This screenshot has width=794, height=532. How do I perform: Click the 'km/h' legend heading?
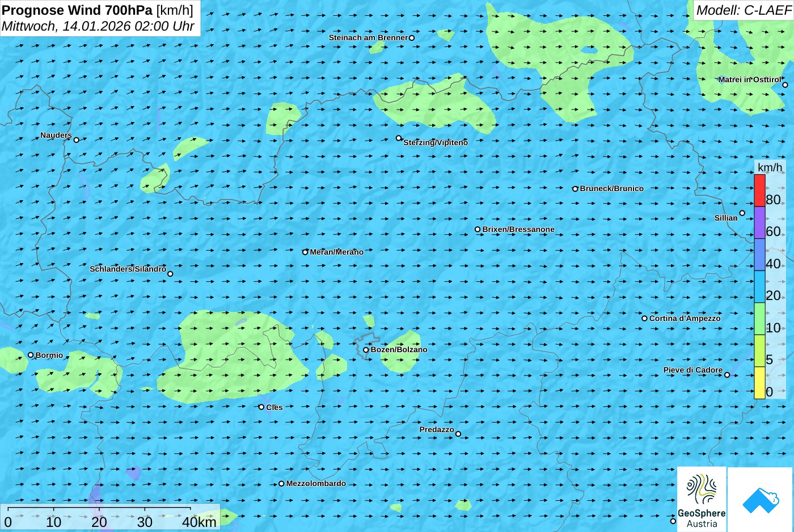click(x=770, y=167)
